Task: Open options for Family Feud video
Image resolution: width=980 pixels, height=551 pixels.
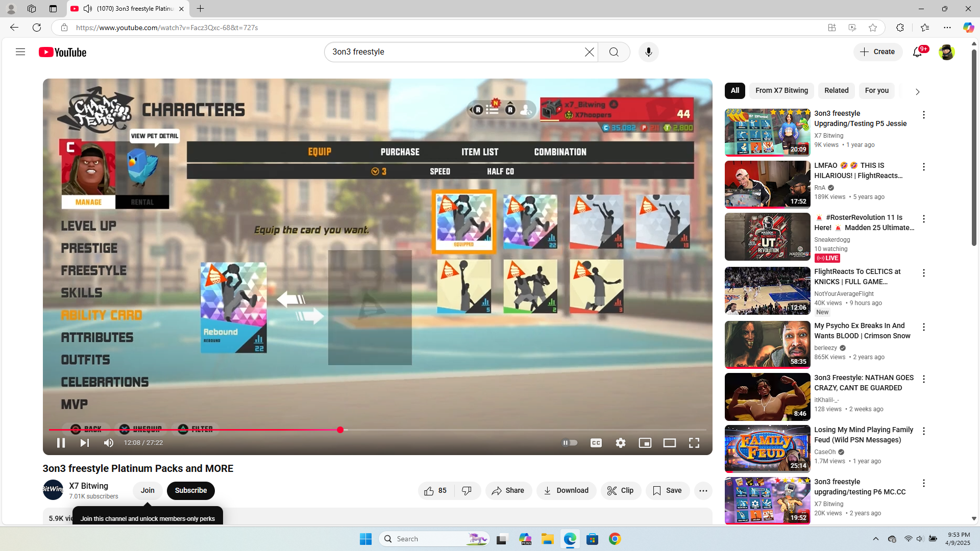Action: pos(924,432)
